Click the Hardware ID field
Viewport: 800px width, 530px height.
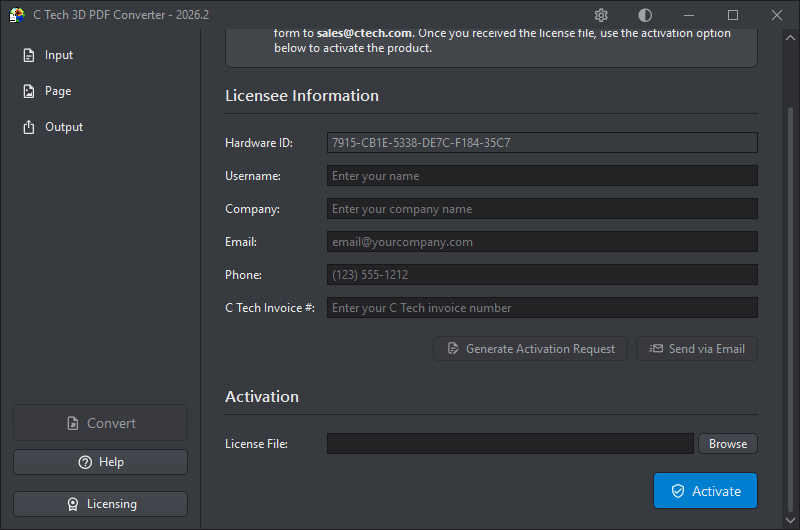542,143
